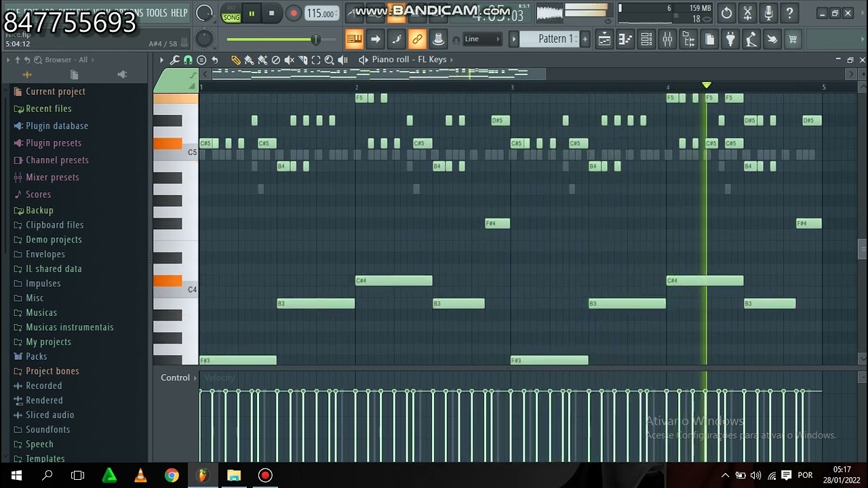The height and width of the screenshot is (488, 868).
Task: Open the undo history icon
Action: click(x=727, y=12)
